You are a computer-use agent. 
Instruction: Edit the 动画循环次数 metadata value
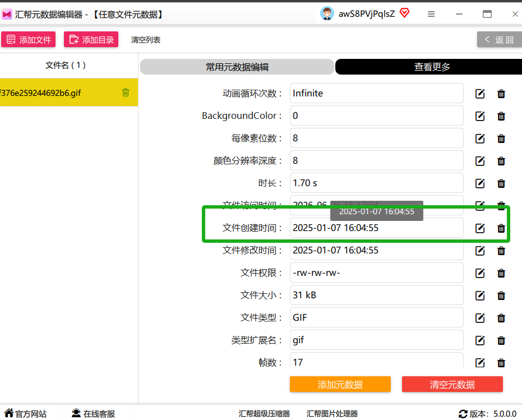[480, 94]
